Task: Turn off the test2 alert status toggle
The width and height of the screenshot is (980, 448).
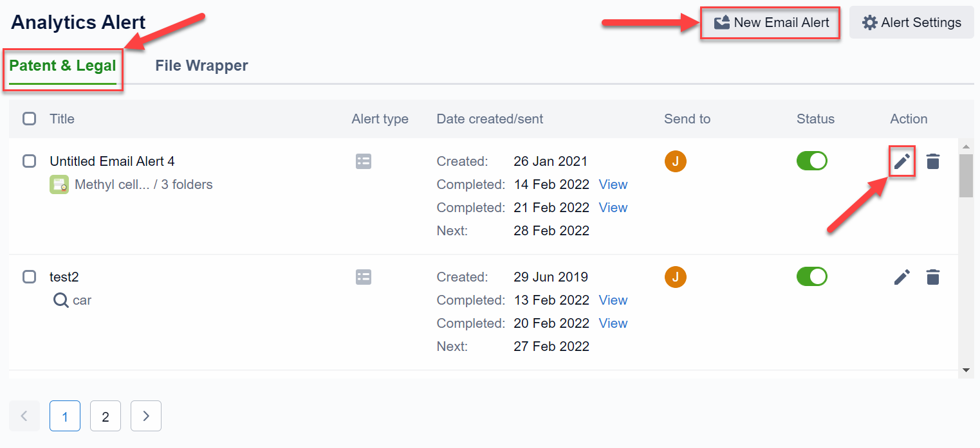Action: point(811,277)
